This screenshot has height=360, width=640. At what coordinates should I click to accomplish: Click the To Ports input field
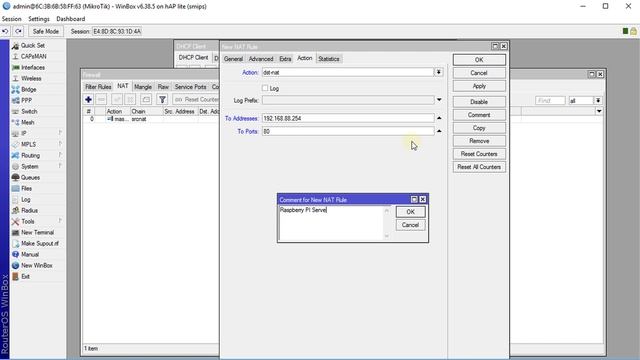pyautogui.click(x=348, y=131)
